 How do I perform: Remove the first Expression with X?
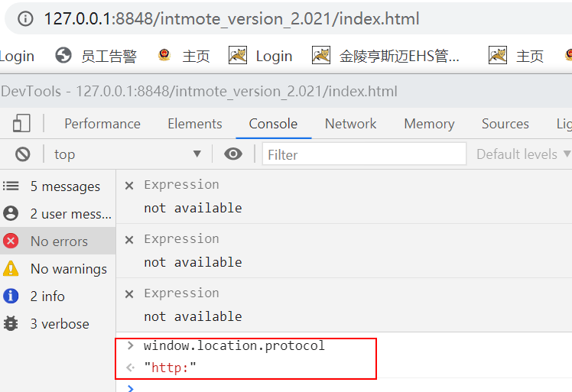pyautogui.click(x=129, y=186)
